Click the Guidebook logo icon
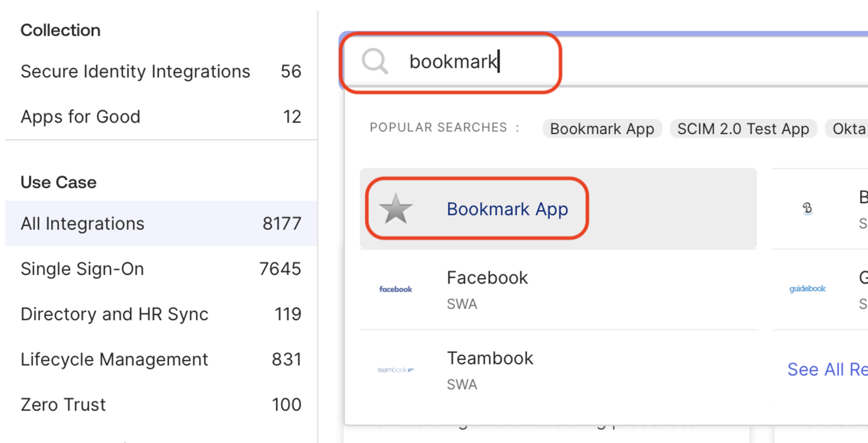Image resolution: width=868 pixels, height=443 pixels. [x=808, y=289]
